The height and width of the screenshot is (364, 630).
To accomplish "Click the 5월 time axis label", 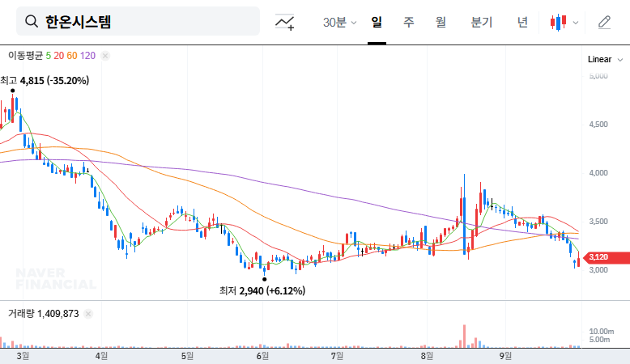I will pyautogui.click(x=187, y=356).
